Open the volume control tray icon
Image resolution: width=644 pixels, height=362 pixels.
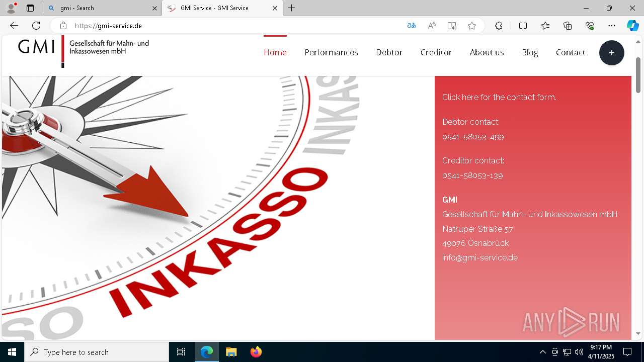(579, 352)
